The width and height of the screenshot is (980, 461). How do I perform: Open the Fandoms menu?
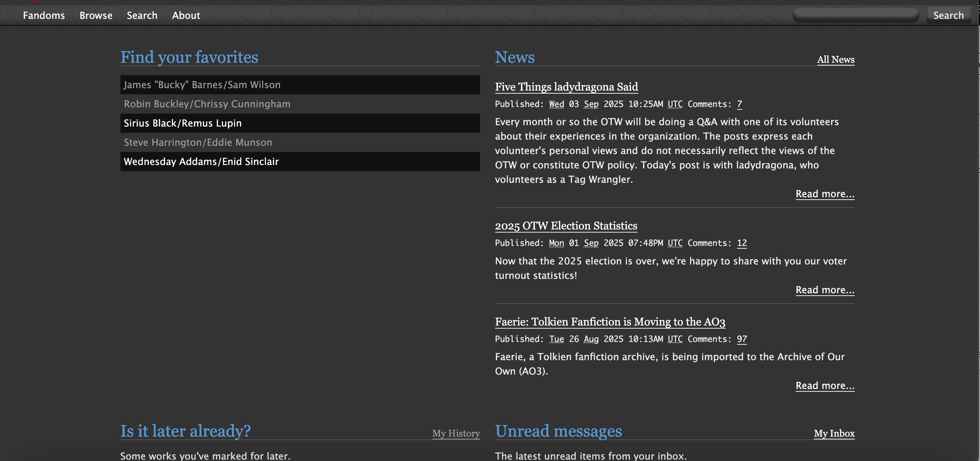(x=44, y=15)
